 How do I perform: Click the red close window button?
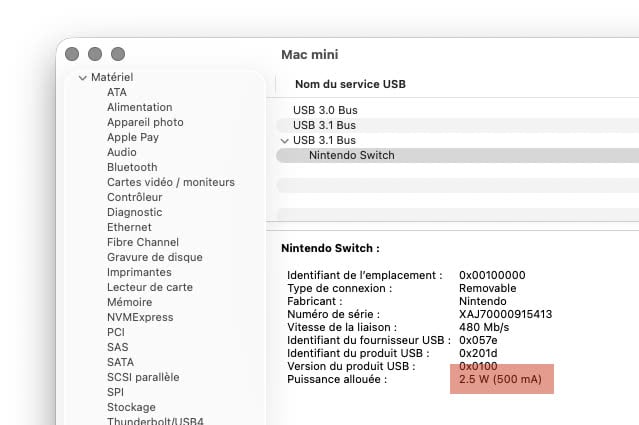point(72,54)
